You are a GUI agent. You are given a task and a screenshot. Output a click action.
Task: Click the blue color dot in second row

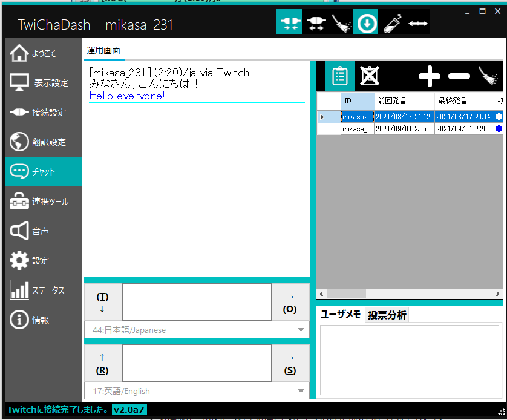click(x=499, y=129)
